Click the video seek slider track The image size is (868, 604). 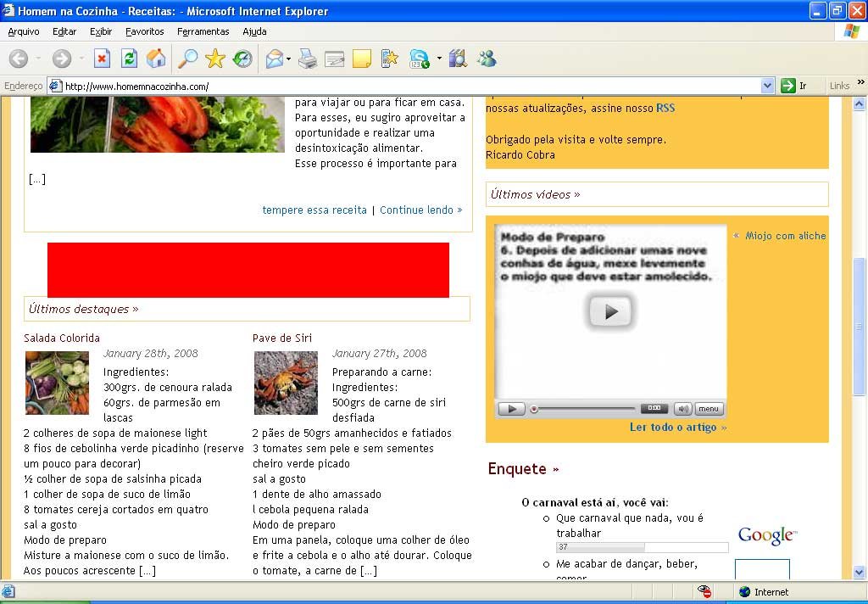pyautogui.click(x=585, y=409)
